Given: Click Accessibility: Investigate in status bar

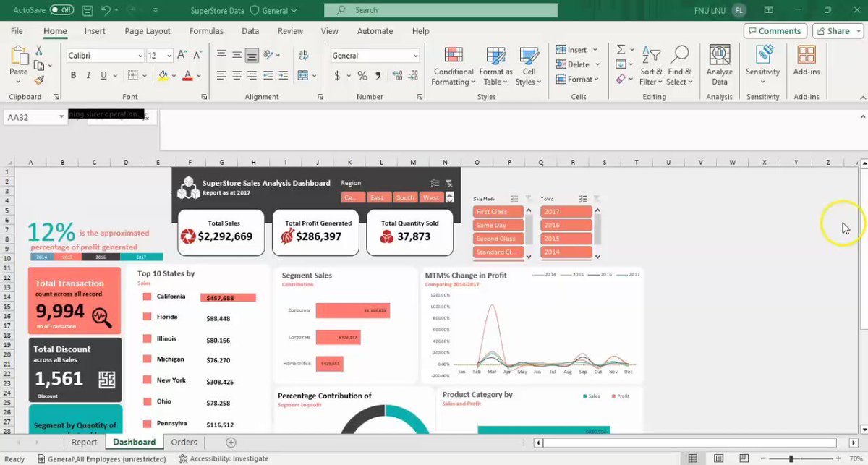Looking at the screenshot, I should (x=224, y=458).
